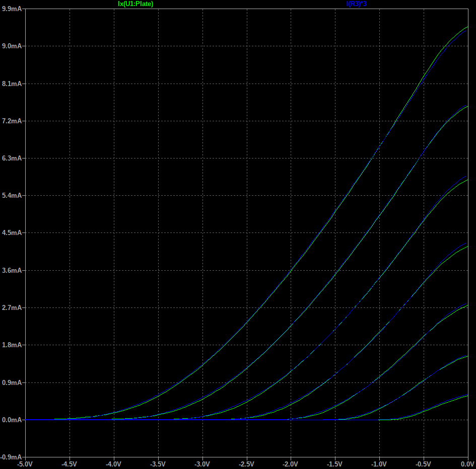
Task: Click the -1.0V horizontal axis label
Action: pyautogui.click(x=379, y=464)
